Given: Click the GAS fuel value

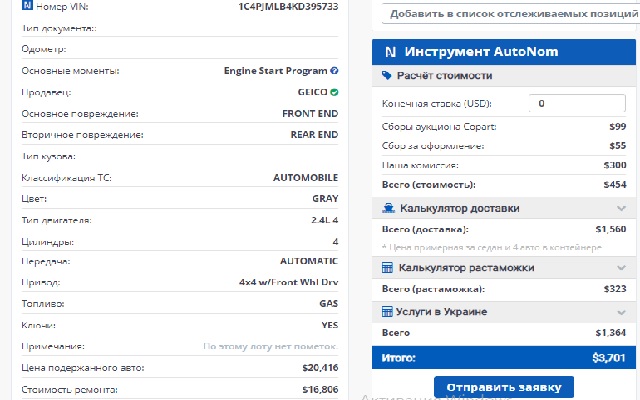Looking at the screenshot, I should click(329, 304).
